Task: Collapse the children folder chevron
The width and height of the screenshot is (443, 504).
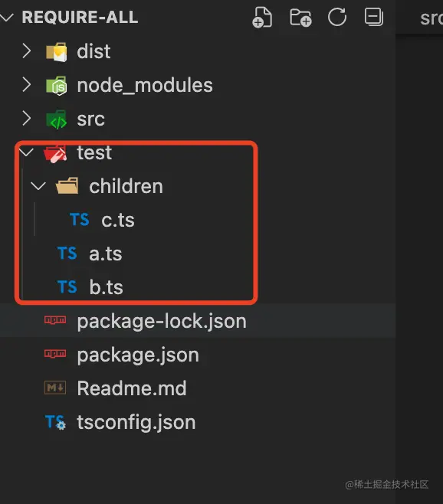Action: (38, 186)
